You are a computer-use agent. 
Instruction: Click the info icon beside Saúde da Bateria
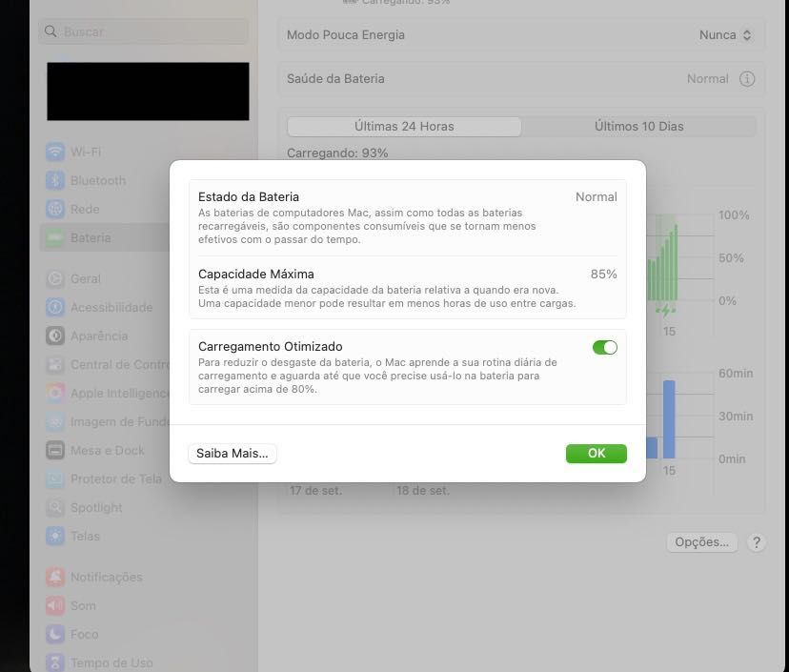click(x=747, y=79)
